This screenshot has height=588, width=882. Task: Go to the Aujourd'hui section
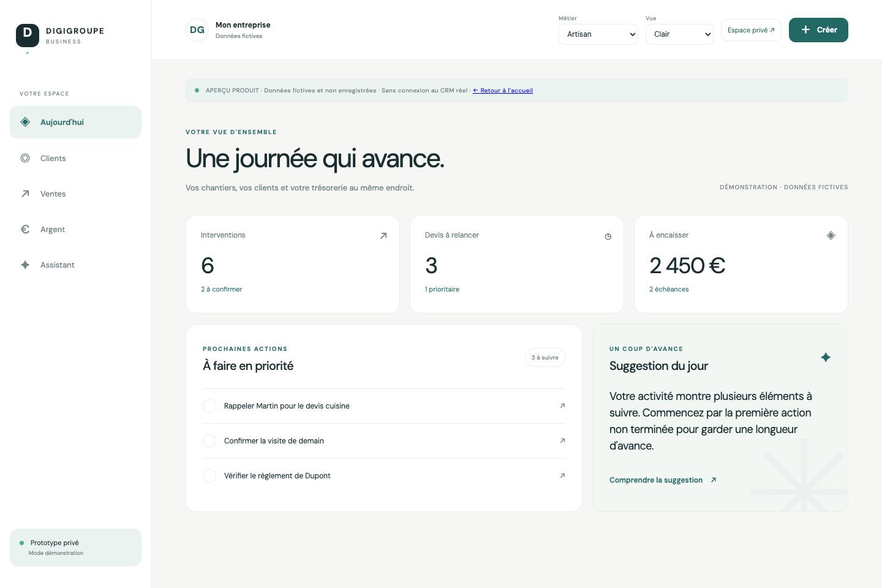click(75, 122)
